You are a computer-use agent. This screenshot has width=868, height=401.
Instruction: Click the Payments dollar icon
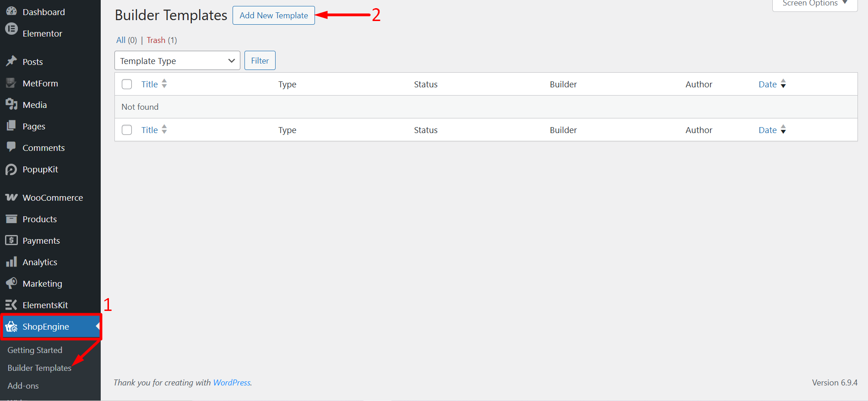tap(11, 240)
